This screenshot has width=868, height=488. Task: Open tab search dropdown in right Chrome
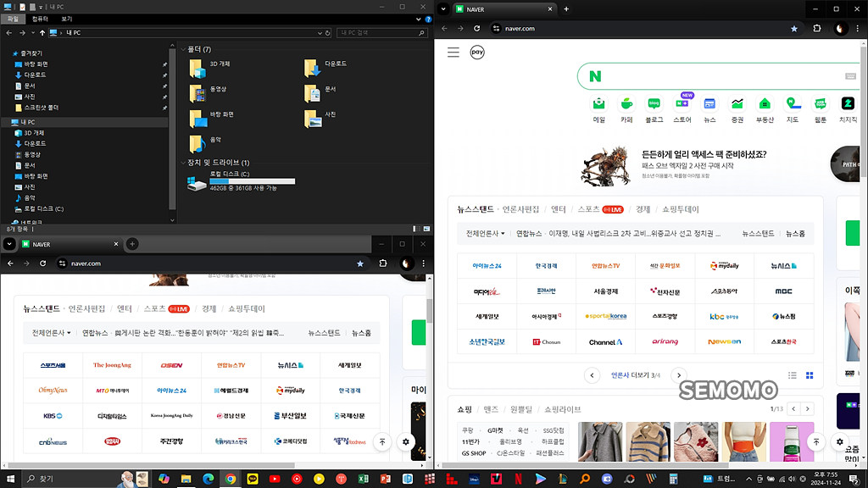pyautogui.click(x=443, y=8)
